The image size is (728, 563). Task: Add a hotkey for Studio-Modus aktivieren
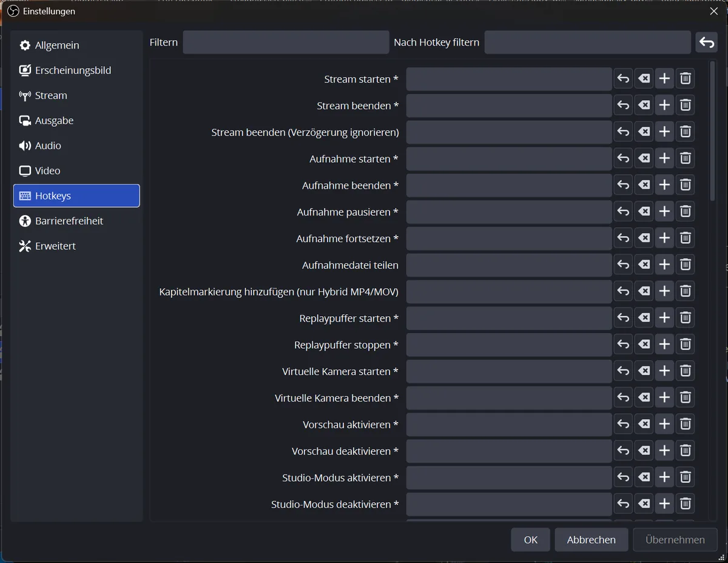(664, 477)
